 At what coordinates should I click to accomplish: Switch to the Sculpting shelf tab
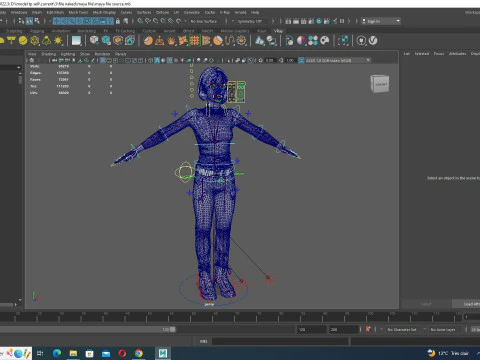14,31
